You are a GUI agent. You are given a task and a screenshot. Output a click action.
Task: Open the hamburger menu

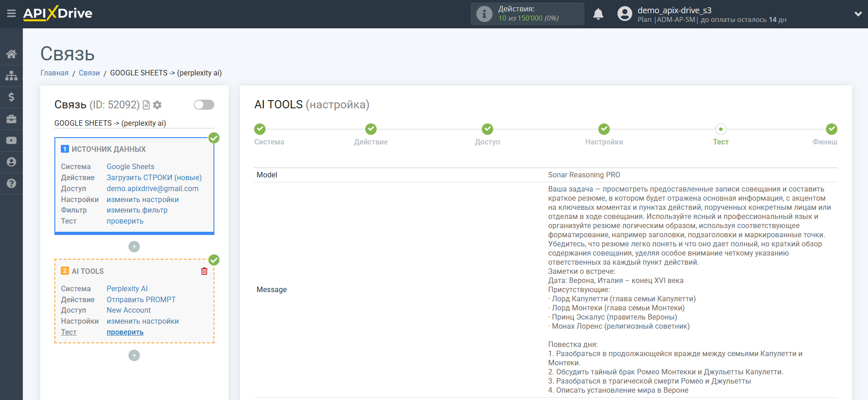point(11,14)
